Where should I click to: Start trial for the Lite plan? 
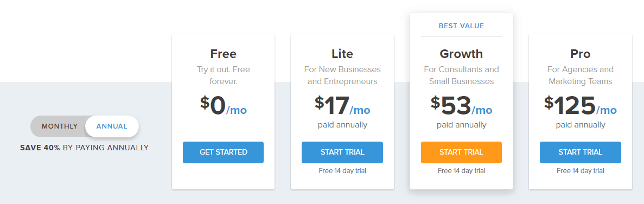pyautogui.click(x=342, y=152)
